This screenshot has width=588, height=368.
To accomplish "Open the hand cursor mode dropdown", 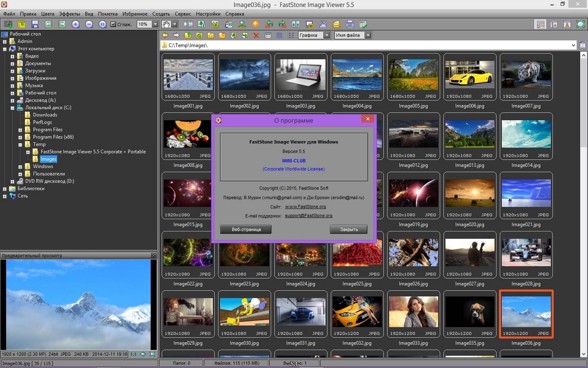I will (x=174, y=24).
